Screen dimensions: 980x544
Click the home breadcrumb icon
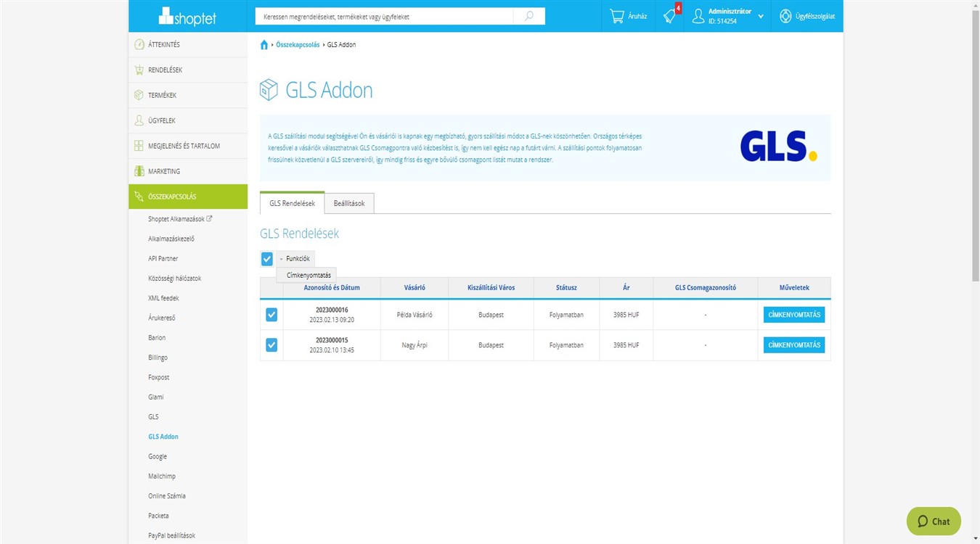click(264, 45)
